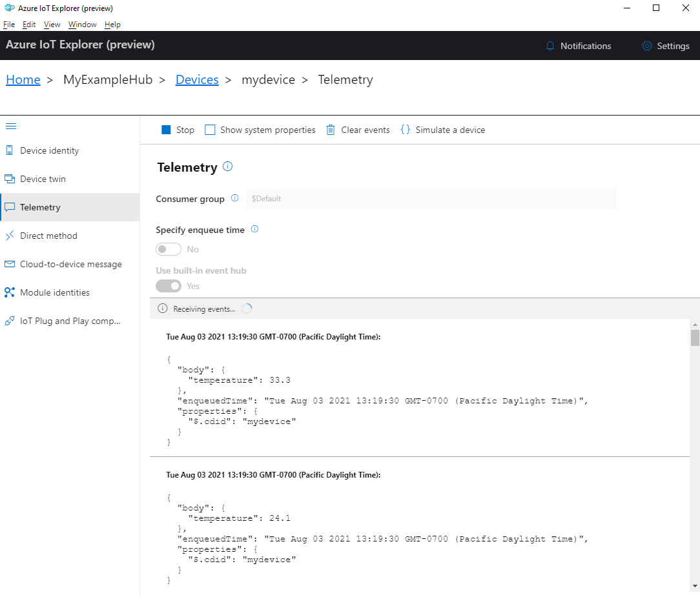Stop receiving telemetry events

click(177, 129)
